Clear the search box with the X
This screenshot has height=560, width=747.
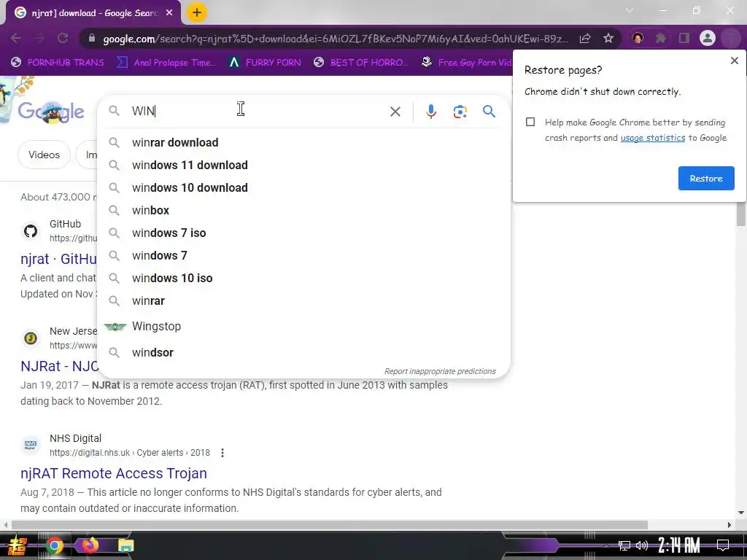pos(395,112)
